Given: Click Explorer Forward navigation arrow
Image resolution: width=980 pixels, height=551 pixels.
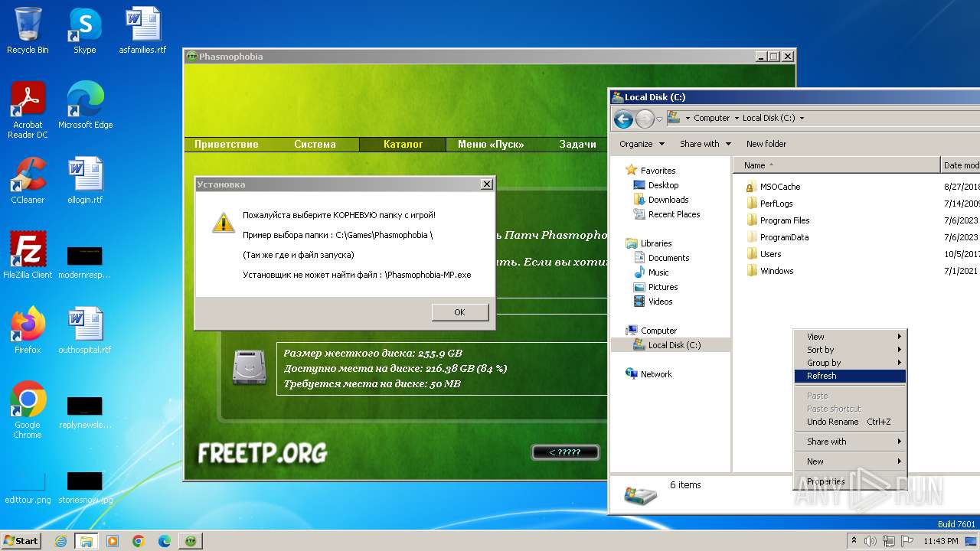Looking at the screenshot, I should 645,119.
